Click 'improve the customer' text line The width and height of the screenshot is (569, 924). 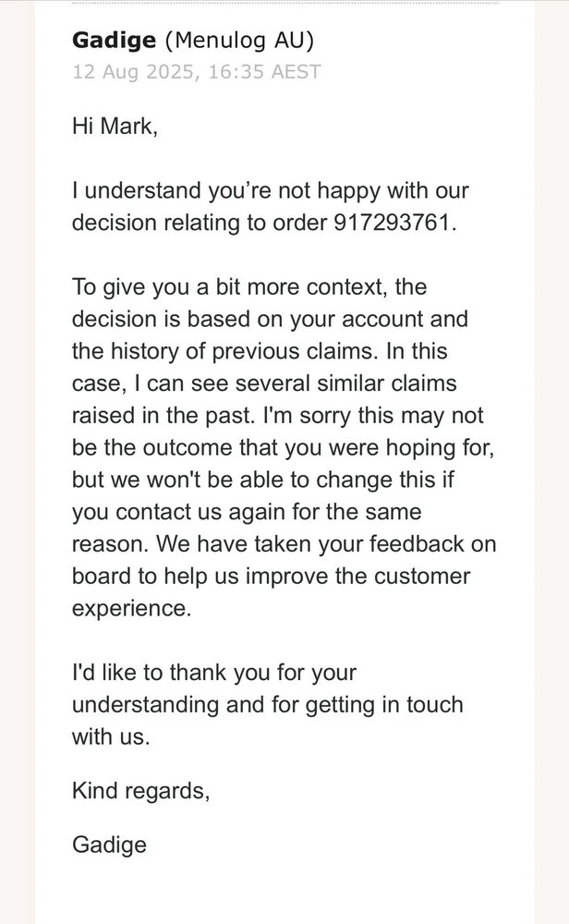(357, 577)
